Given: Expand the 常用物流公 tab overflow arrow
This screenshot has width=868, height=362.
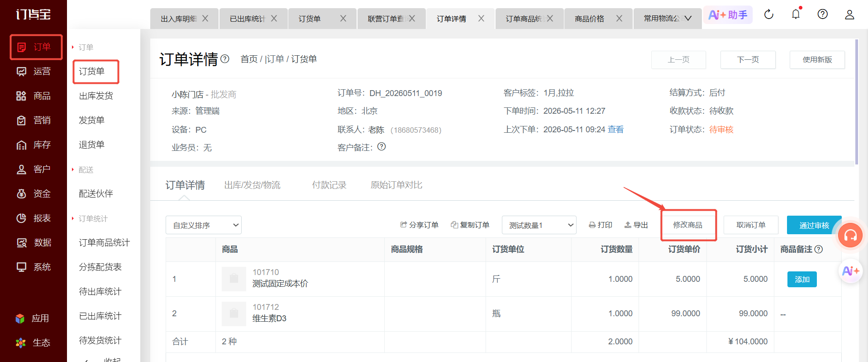Looking at the screenshot, I should click(688, 19).
